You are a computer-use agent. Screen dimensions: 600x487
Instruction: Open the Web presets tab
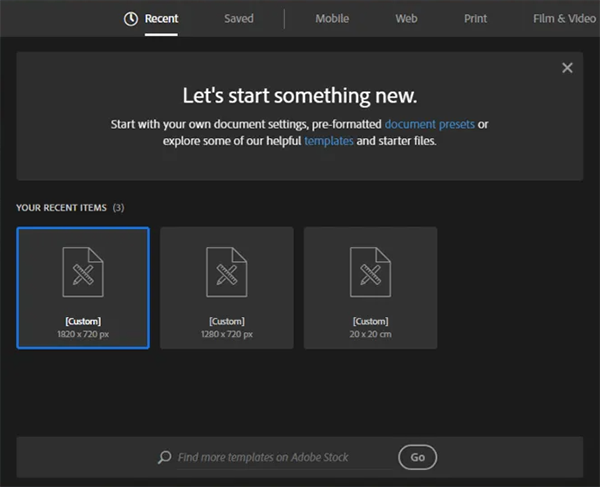pyautogui.click(x=406, y=18)
